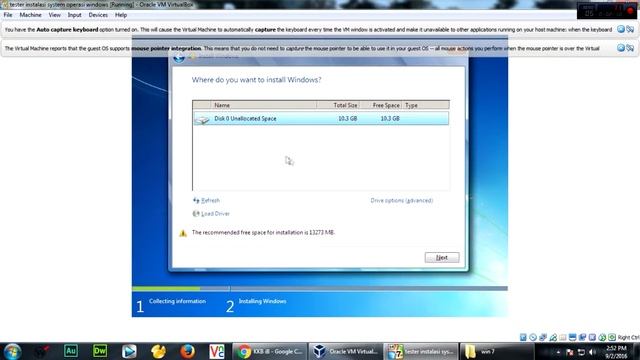Select the Disk 0 Unallocated Space row
Screen dimensions: 640x360
click(321, 118)
